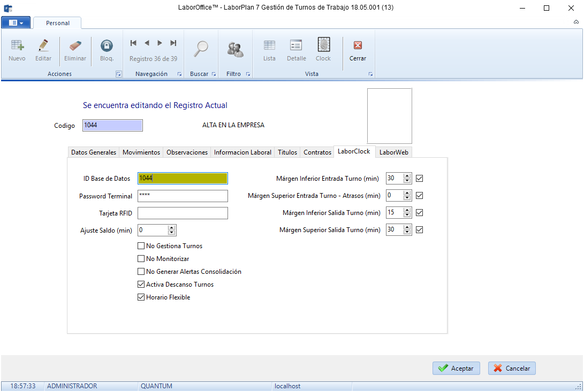
Task: Go to first record navigation arrow
Action: [133, 43]
